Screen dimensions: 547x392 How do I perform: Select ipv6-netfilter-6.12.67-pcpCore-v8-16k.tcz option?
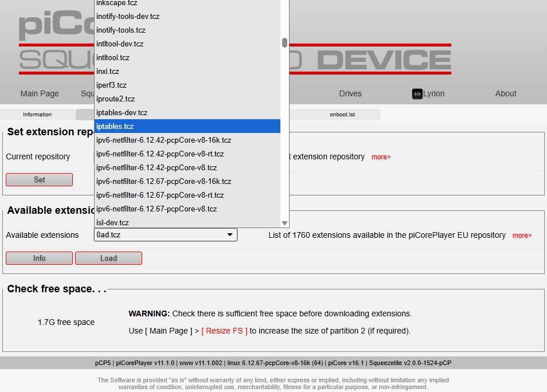[187, 181]
